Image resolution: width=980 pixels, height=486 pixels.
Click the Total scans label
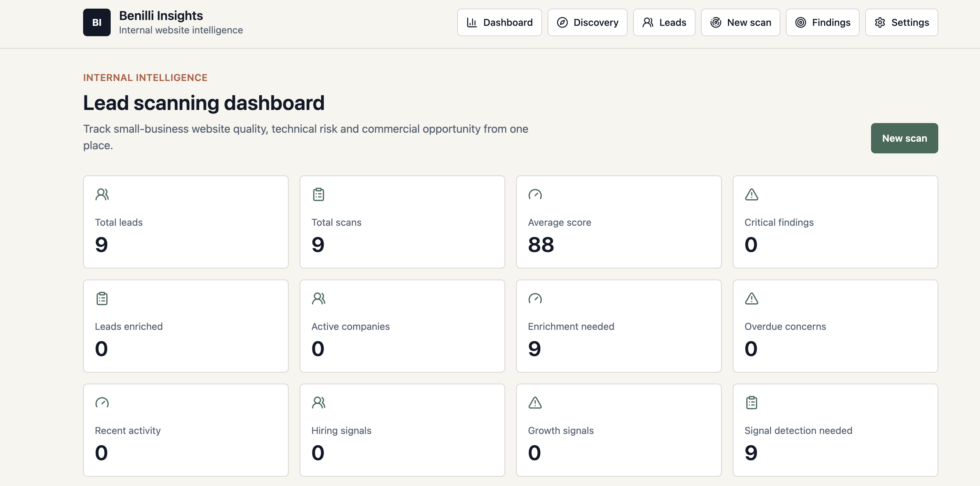pos(336,222)
